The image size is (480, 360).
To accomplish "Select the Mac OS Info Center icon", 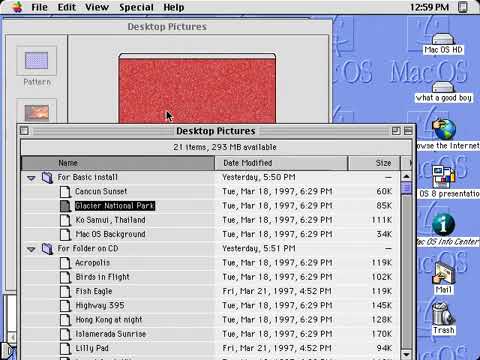I will (x=444, y=225).
